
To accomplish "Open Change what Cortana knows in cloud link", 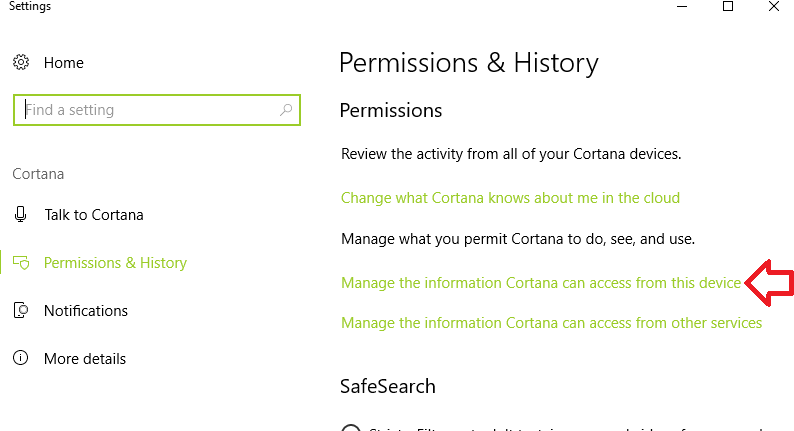I will [510, 198].
